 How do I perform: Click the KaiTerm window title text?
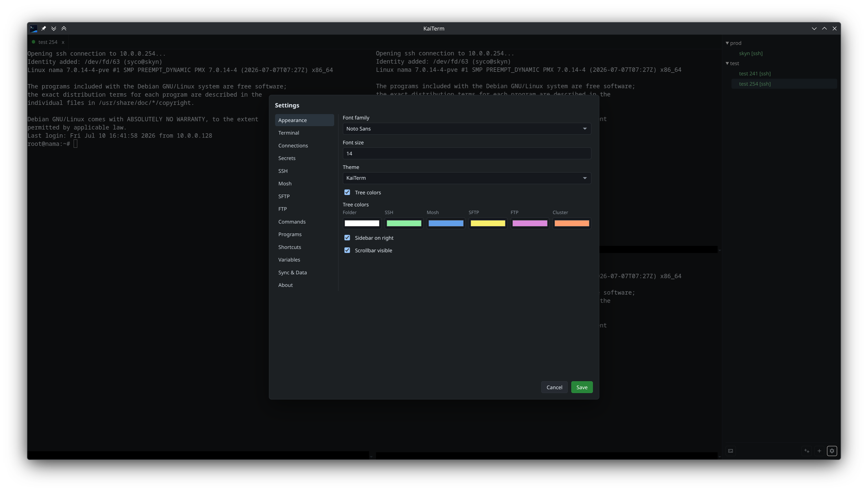tap(434, 28)
